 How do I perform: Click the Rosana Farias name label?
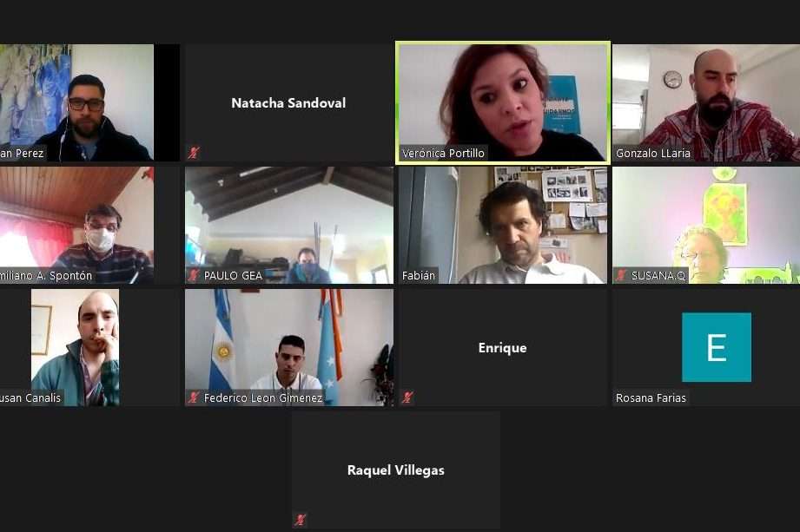click(651, 398)
